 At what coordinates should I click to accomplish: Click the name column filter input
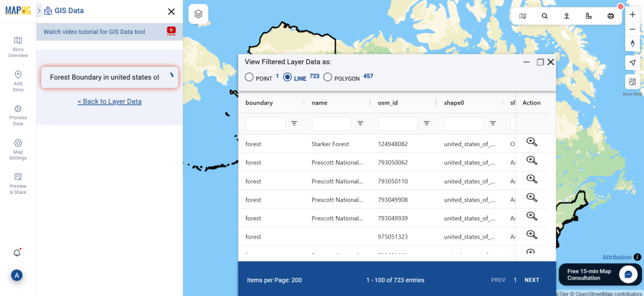click(x=331, y=123)
